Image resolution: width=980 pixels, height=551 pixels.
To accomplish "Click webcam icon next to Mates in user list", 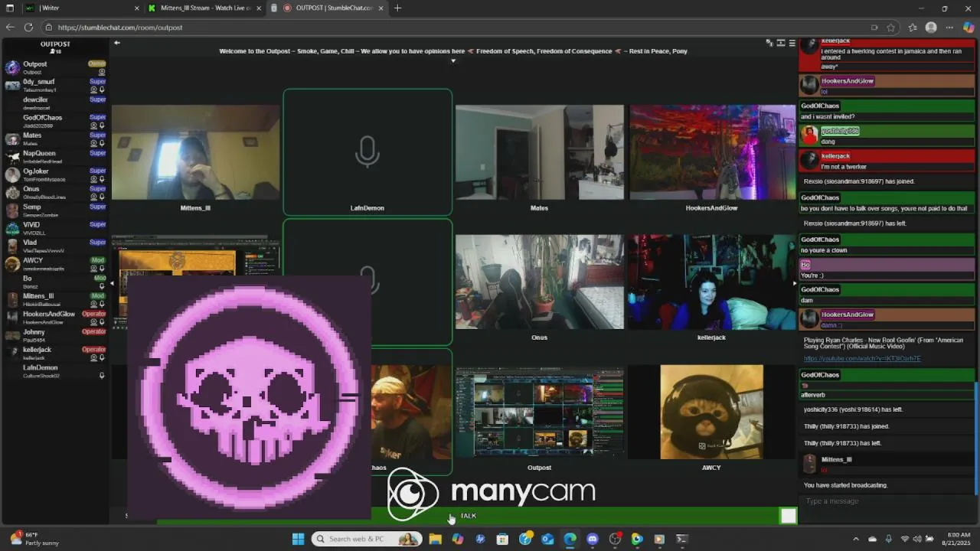I will 94,143.
